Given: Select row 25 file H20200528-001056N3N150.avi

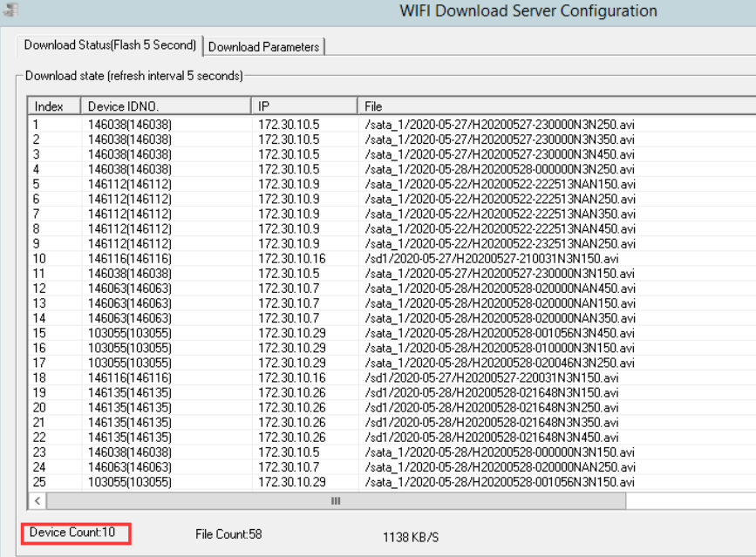Looking at the screenshot, I should click(500, 482).
